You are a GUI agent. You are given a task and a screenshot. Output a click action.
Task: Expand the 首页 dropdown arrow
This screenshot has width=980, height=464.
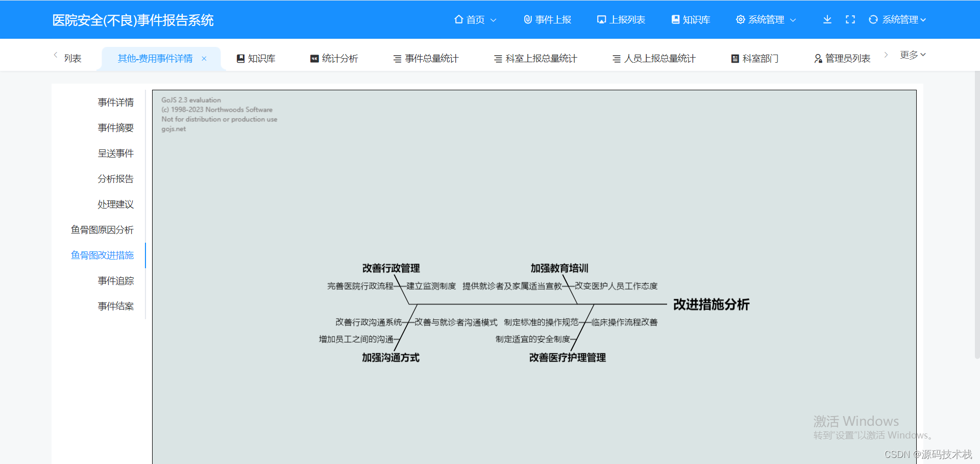coord(493,20)
